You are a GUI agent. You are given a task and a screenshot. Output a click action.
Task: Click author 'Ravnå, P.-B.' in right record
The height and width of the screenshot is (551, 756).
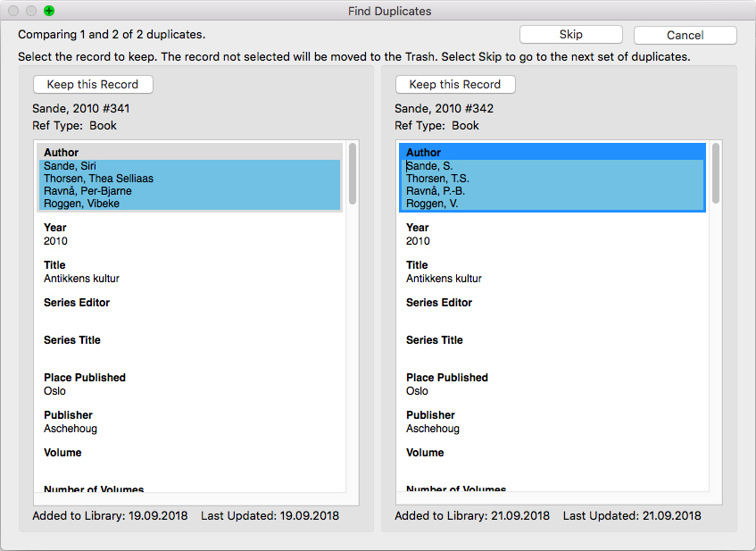436,191
